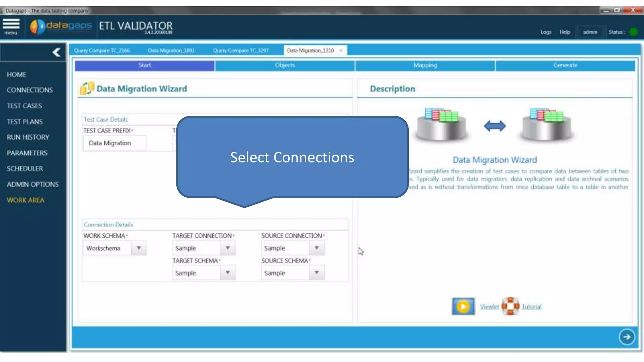Expand the Work Schema dropdown

point(139,248)
